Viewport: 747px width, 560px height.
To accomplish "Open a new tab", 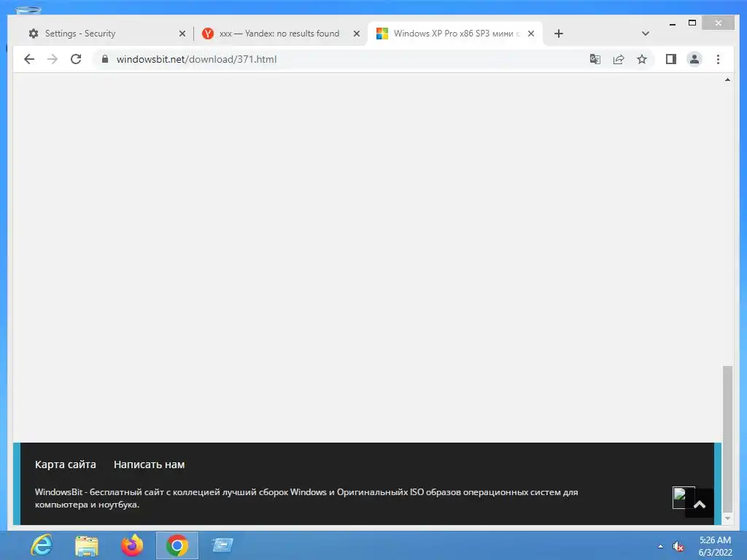I will pyautogui.click(x=559, y=34).
